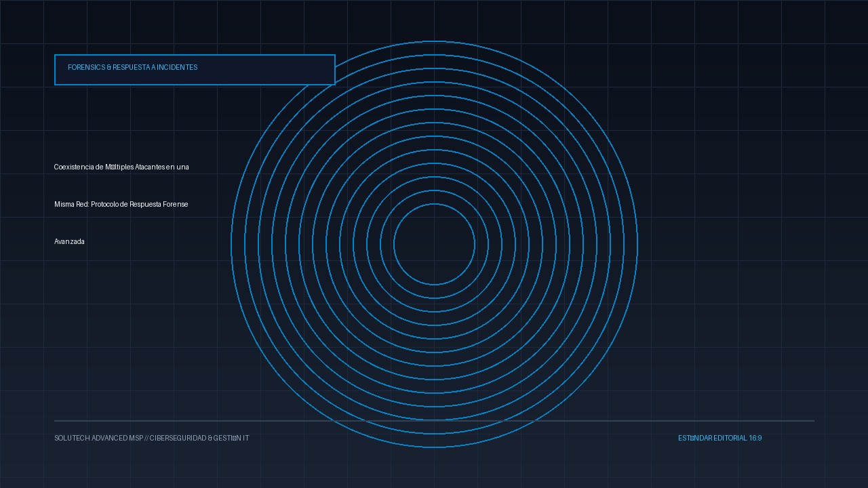Click the word 'Avanzada'

point(69,242)
